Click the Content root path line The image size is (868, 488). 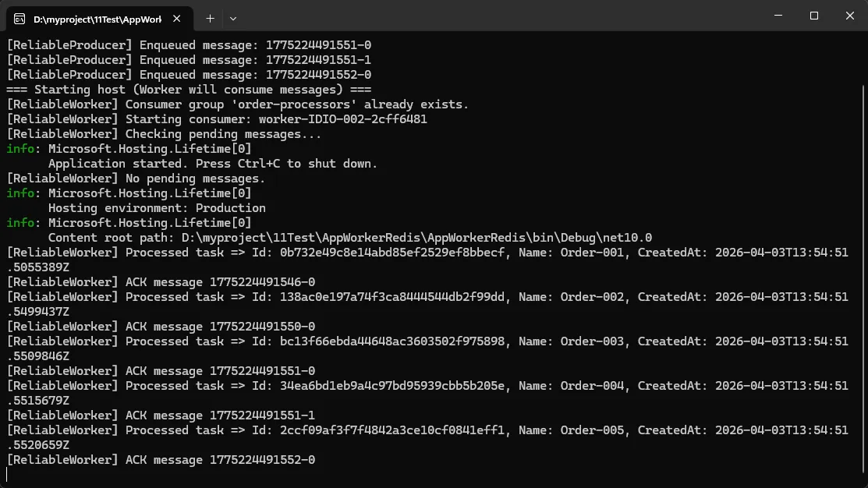pos(349,238)
